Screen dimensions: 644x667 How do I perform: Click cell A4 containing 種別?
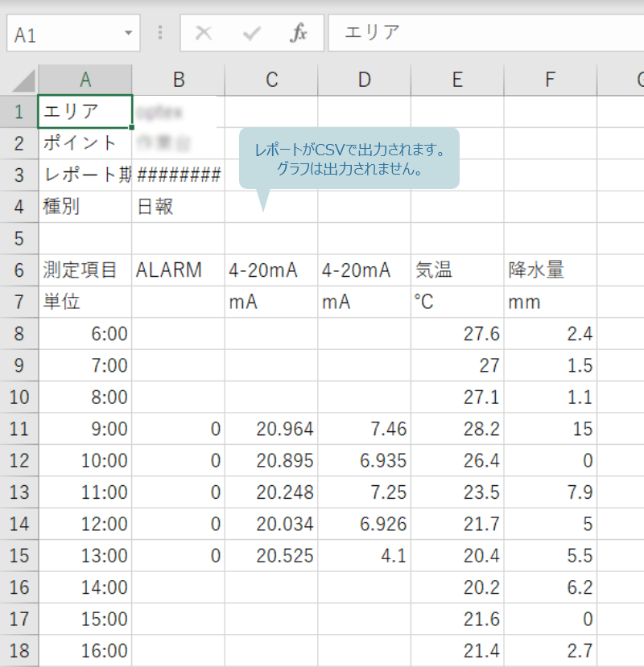pos(85,207)
